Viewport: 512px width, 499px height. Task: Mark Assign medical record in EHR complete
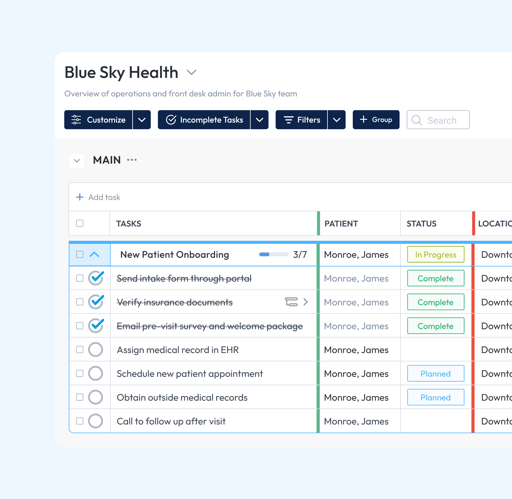point(95,350)
